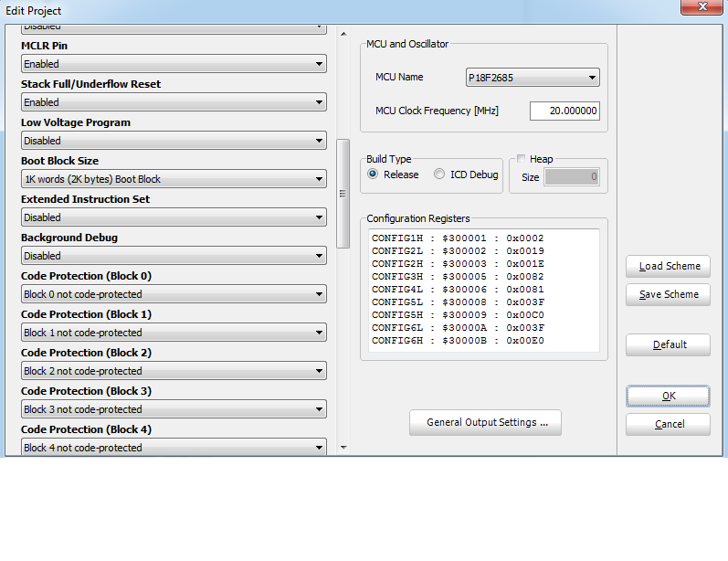Select the CONFIG2H register line
Viewport: 728px width, 561px height.
click(458, 264)
